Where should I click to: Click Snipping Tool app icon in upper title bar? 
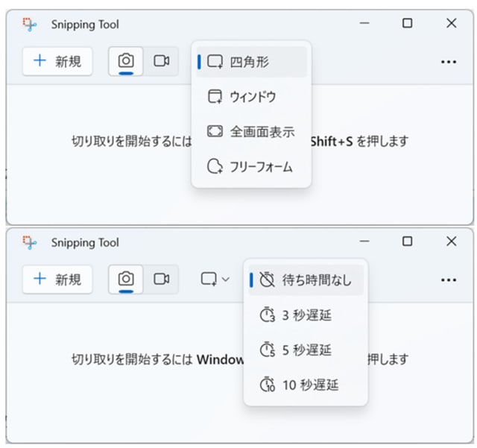coord(30,25)
